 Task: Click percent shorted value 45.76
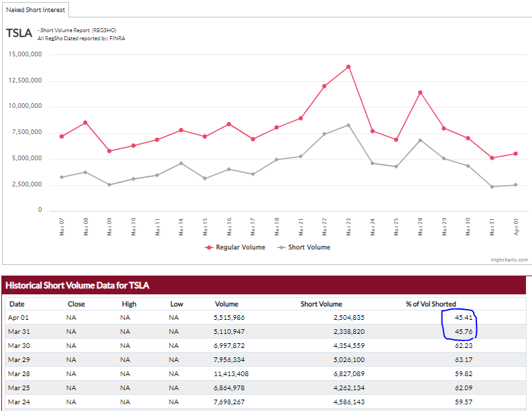coord(464,332)
